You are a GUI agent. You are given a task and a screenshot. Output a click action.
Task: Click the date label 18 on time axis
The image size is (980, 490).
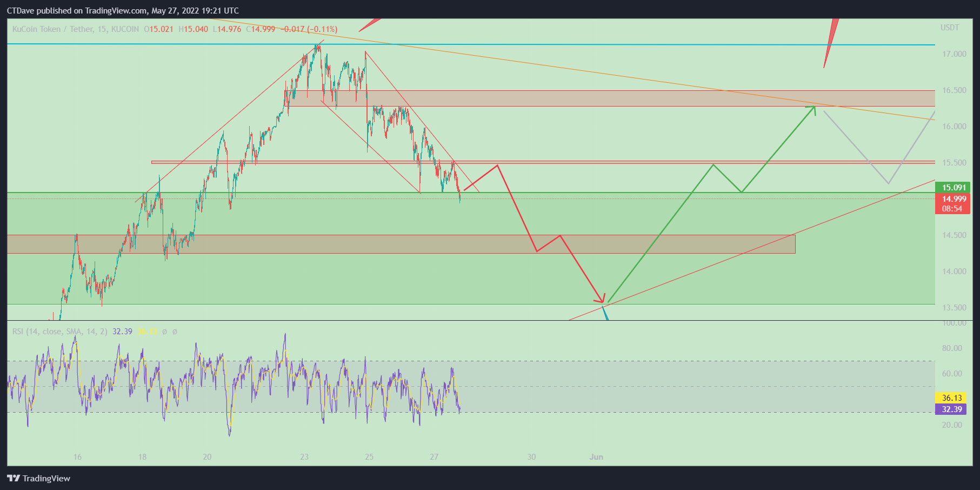click(142, 457)
